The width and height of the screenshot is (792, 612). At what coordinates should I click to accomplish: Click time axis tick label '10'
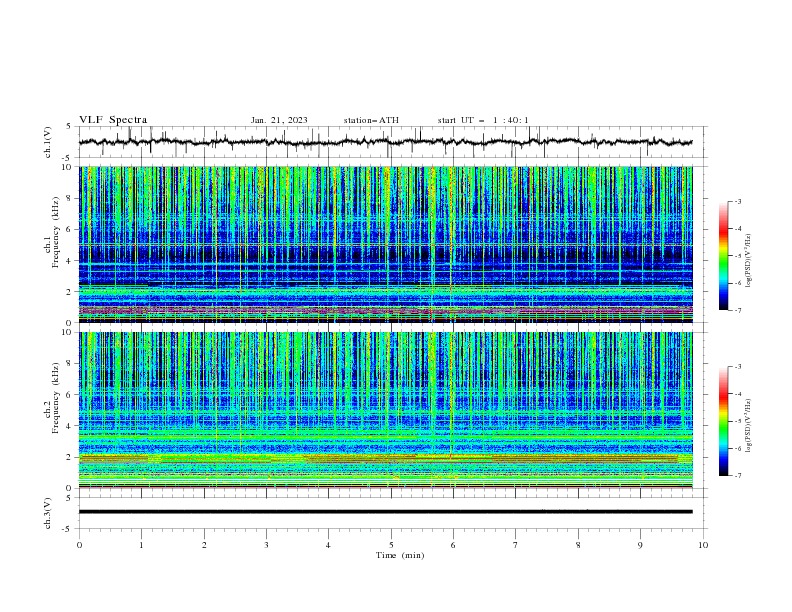(703, 545)
